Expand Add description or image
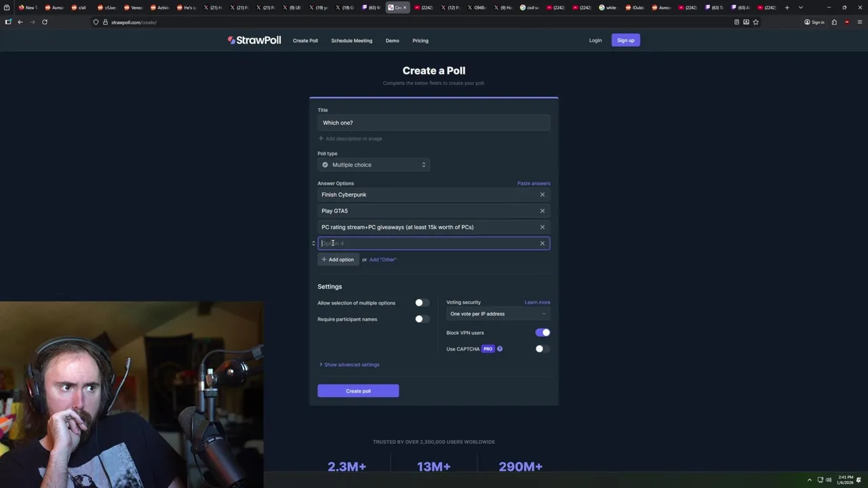The width and height of the screenshot is (868, 488). [x=350, y=139]
